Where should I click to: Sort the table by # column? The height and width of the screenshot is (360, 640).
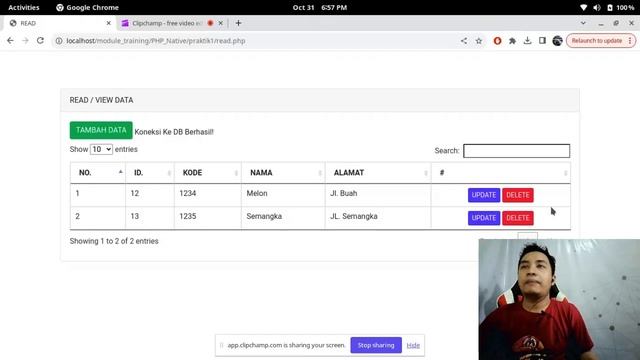(500, 173)
